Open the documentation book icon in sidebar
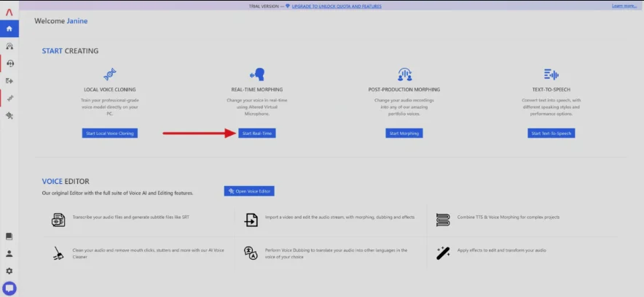644x297 pixels. click(x=9, y=236)
